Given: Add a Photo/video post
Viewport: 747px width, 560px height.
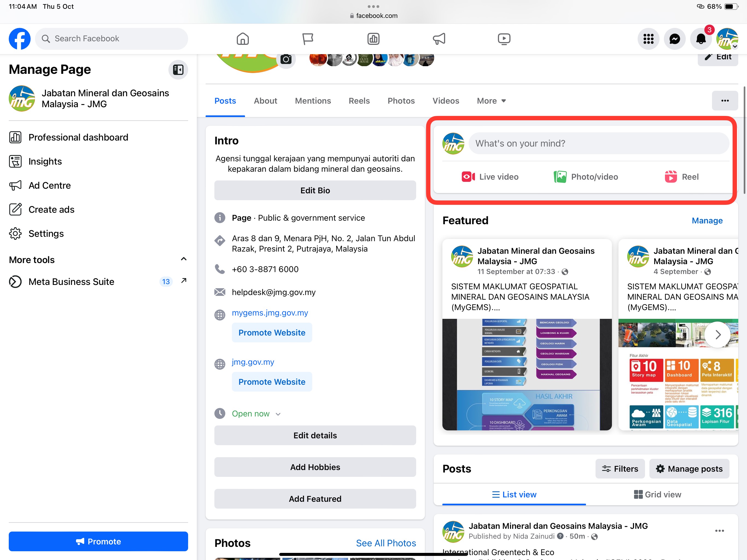Looking at the screenshot, I should 586,177.
